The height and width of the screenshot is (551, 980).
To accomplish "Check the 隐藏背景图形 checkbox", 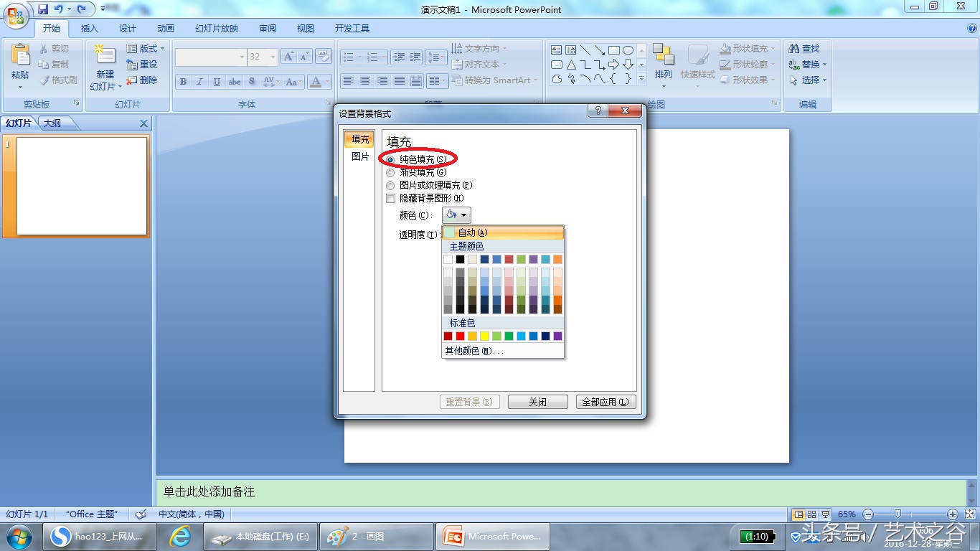I will tap(390, 199).
